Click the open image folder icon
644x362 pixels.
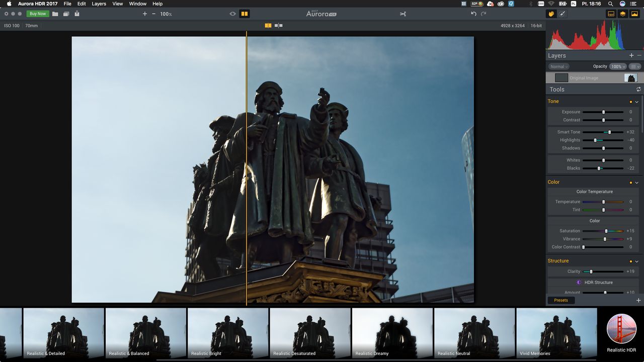(55, 14)
